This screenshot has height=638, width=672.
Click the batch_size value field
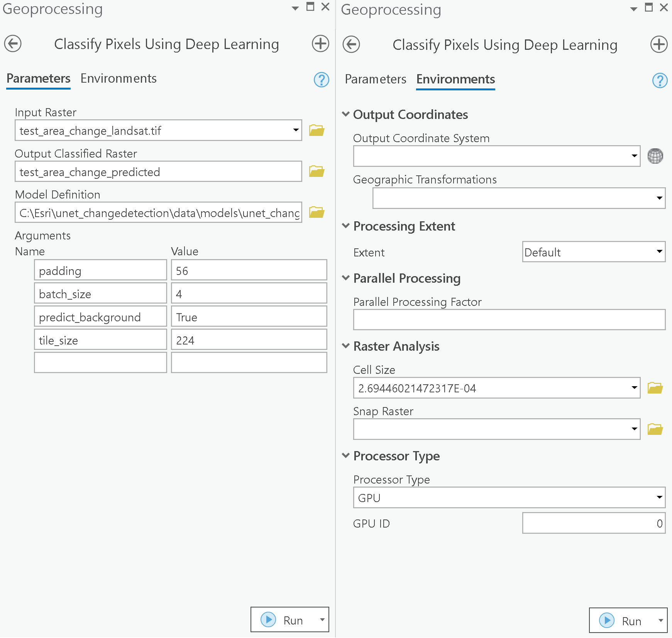pyautogui.click(x=249, y=294)
